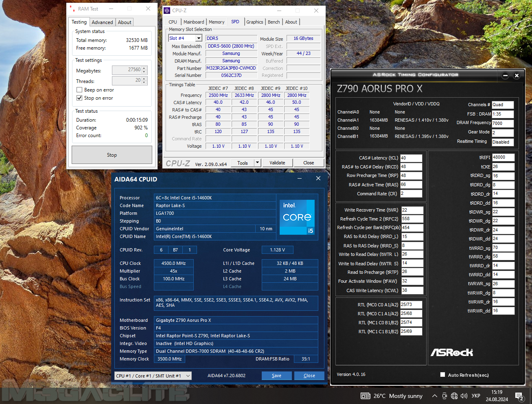This screenshot has height=404, width=532.
Task: Open the About tab in RAM Test
Action: 125,22
